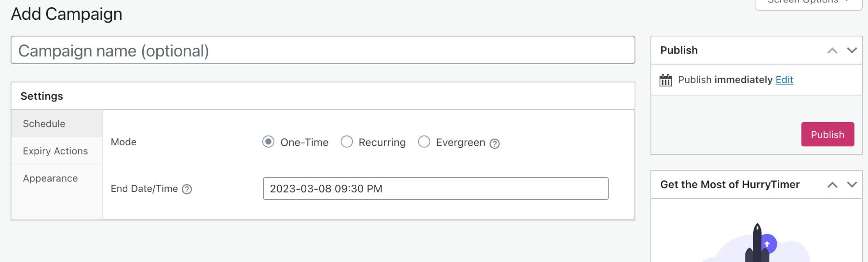Select the One-Time mode radio button
Screen dimensions: 868x262
(x=268, y=142)
